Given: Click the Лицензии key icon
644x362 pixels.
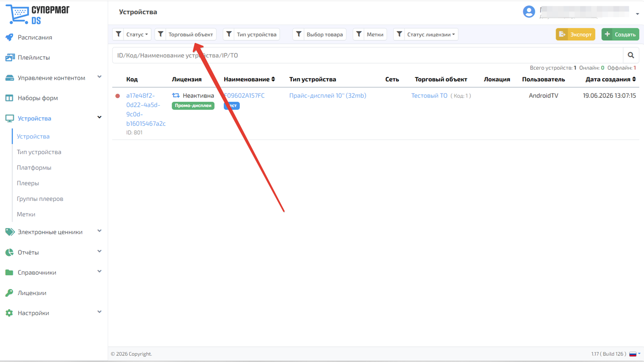Looking at the screenshot, I should (9, 293).
